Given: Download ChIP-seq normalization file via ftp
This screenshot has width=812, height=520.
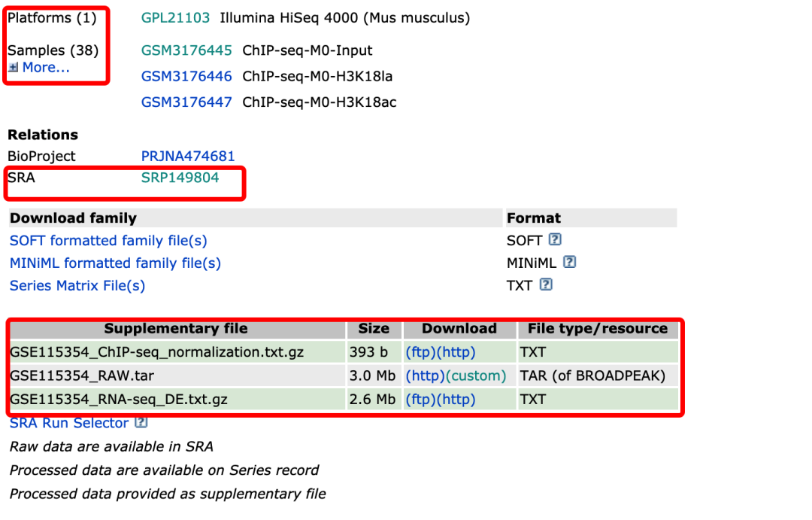Looking at the screenshot, I should pos(419,352).
